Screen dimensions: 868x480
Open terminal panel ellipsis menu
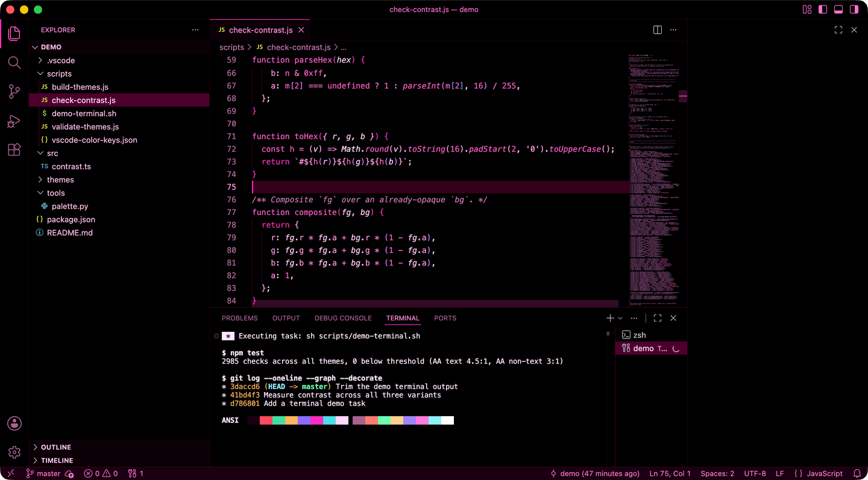[x=634, y=318]
